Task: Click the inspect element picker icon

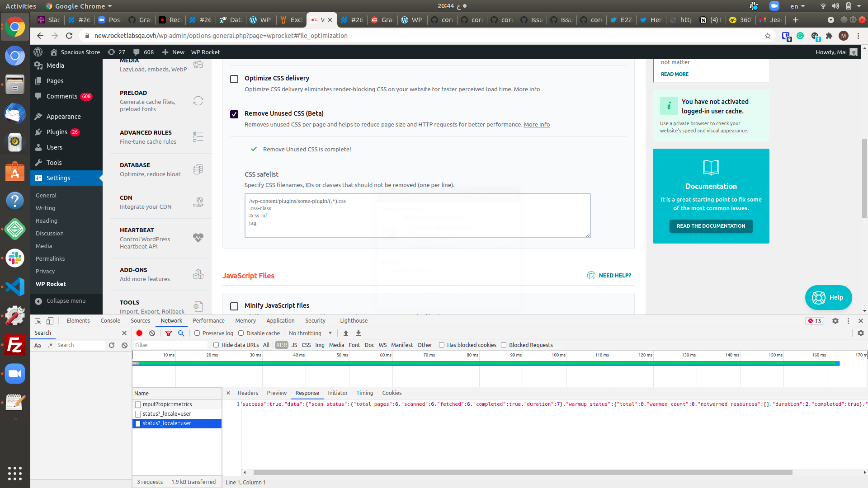Action: [x=38, y=321]
